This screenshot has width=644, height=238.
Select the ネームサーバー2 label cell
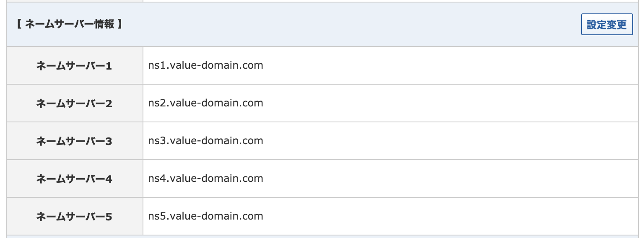(74, 103)
